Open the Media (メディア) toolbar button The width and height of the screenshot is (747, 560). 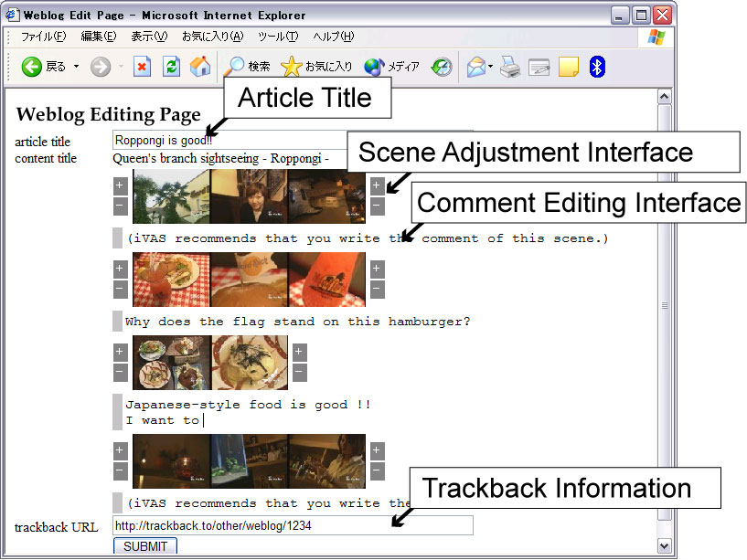tap(391, 67)
